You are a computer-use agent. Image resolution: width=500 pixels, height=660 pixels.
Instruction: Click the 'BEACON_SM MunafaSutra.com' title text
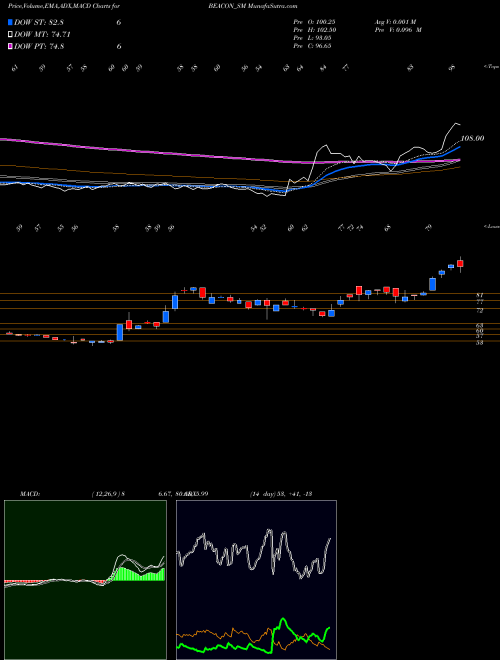pyautogui.click(x=253, y=6)
